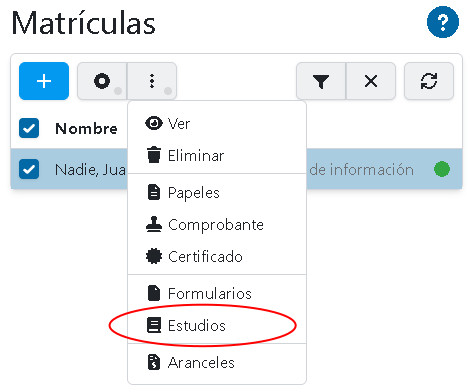
Task: Select the Nadie, Juan row name
Action: 90,170
